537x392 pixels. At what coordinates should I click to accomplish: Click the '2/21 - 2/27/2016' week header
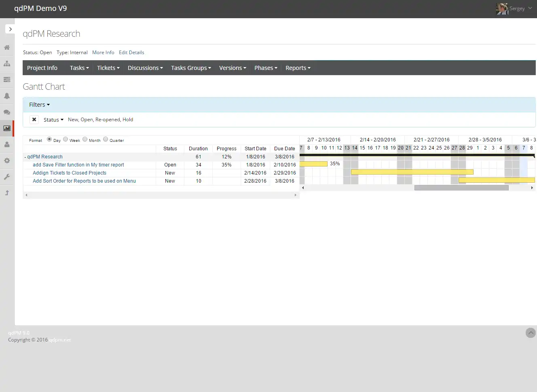click(x=431, y=140)
